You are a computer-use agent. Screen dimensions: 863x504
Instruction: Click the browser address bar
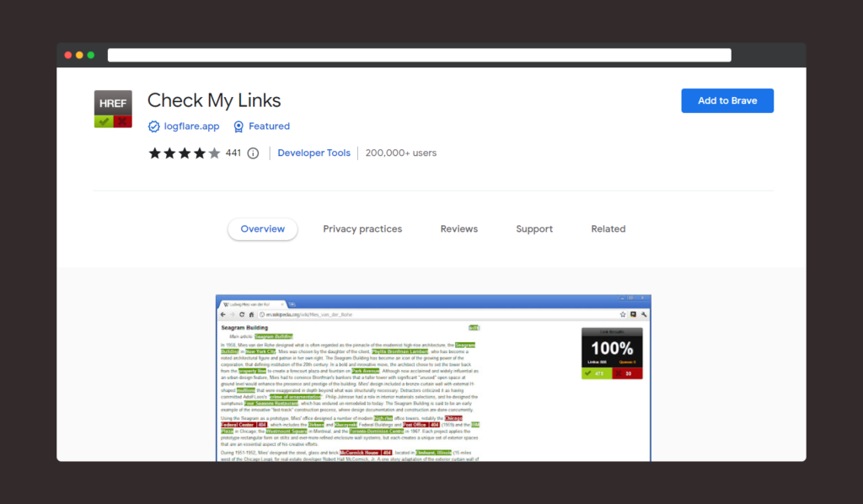point(420,55)
